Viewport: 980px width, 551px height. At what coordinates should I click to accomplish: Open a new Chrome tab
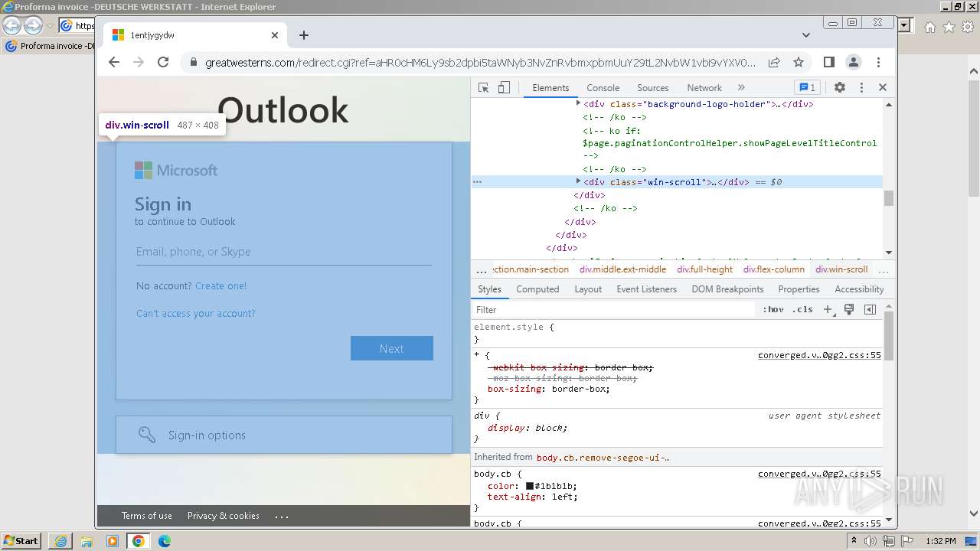304,35
